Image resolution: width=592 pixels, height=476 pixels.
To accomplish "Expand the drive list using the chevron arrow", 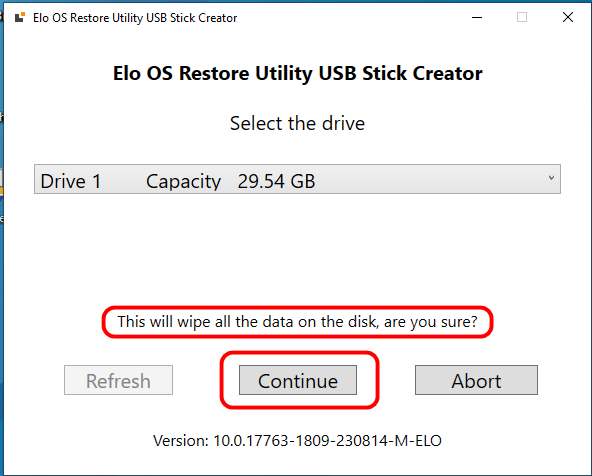I will coord(551,178).
